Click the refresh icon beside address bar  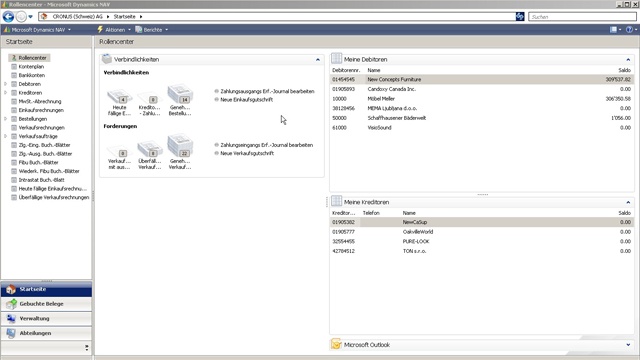[520, 17]
